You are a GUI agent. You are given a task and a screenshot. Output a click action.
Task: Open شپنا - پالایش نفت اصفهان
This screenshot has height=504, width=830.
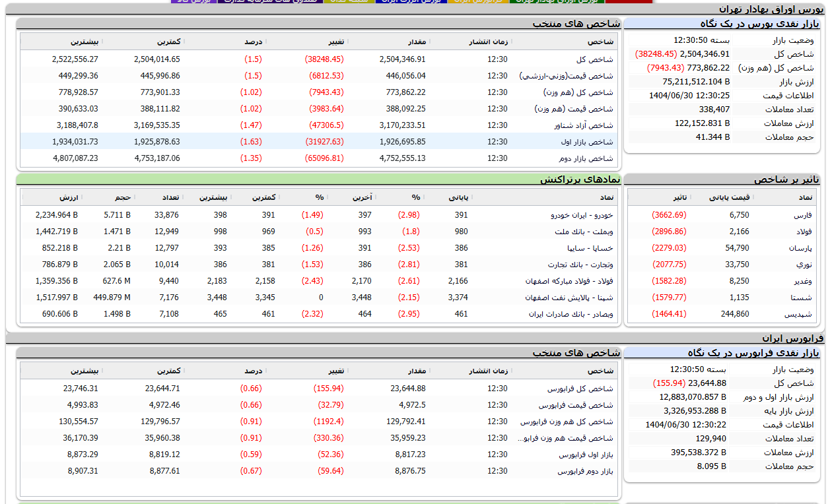[571, 298]
